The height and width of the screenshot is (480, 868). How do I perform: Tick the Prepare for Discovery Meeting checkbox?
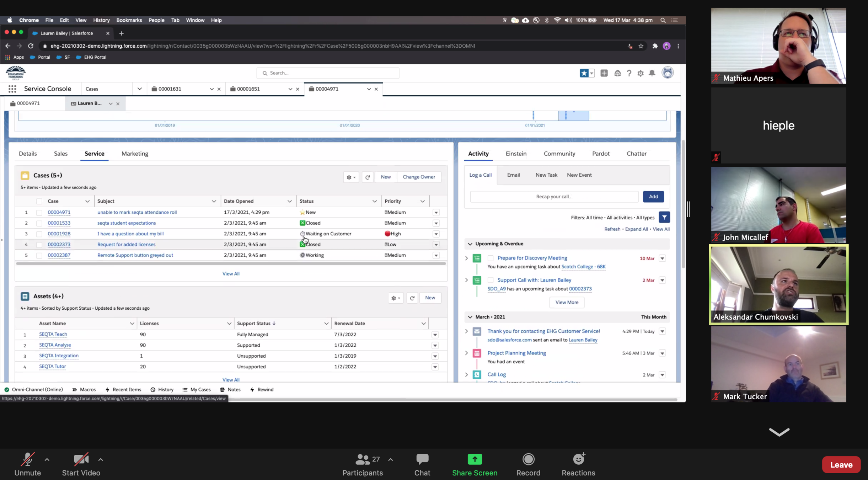pyautogui.click(x=491, y=258)
